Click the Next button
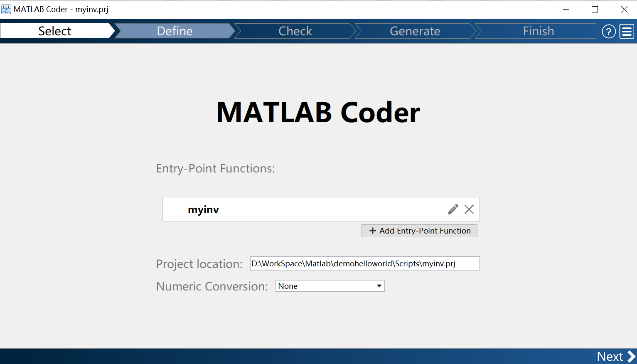The height and width of the screenshot is (364, 637). click(x=616, y=356)
